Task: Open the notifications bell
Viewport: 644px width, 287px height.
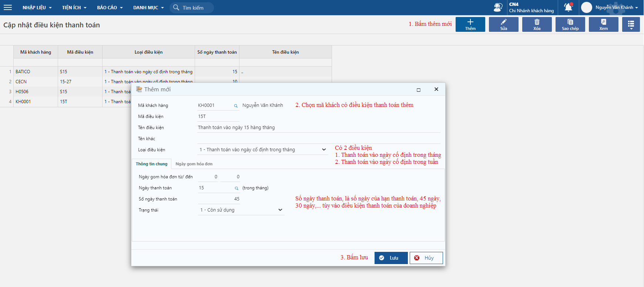Action: tap(568, 7)
